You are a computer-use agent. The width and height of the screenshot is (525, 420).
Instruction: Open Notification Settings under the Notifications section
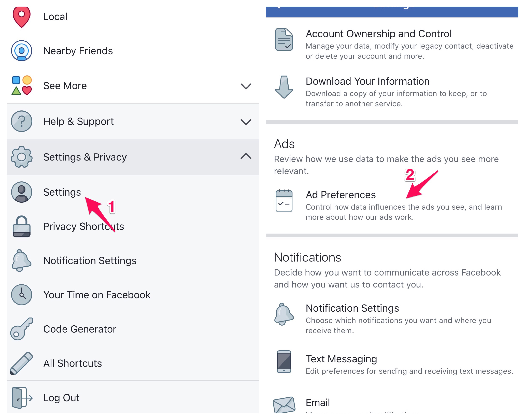click(352, 308)
